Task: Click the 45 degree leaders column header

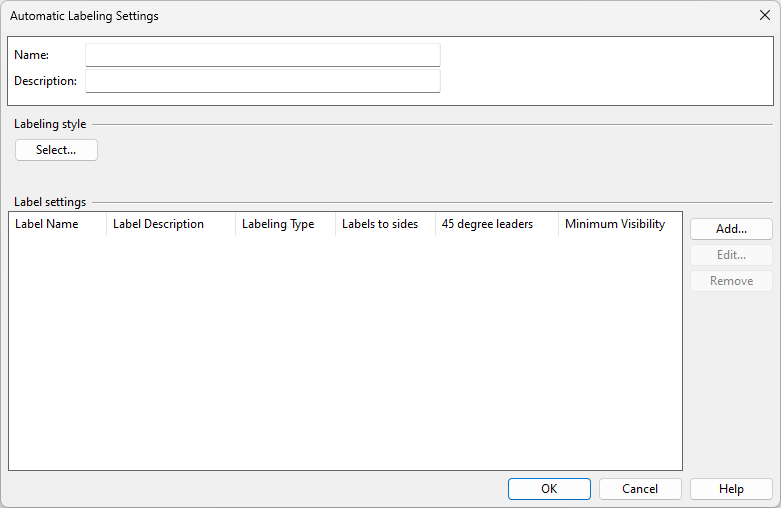Action: 496,224
